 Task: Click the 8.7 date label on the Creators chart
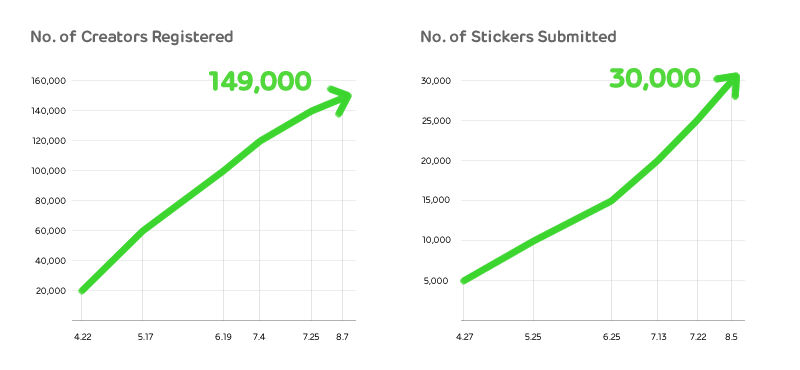pyautogui.click(x=342, y=337)
